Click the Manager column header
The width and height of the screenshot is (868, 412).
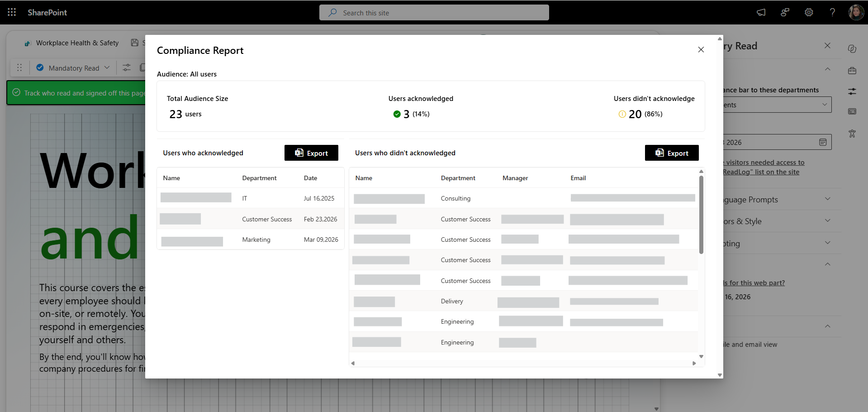pyautogui.click(x=515, y=178)
